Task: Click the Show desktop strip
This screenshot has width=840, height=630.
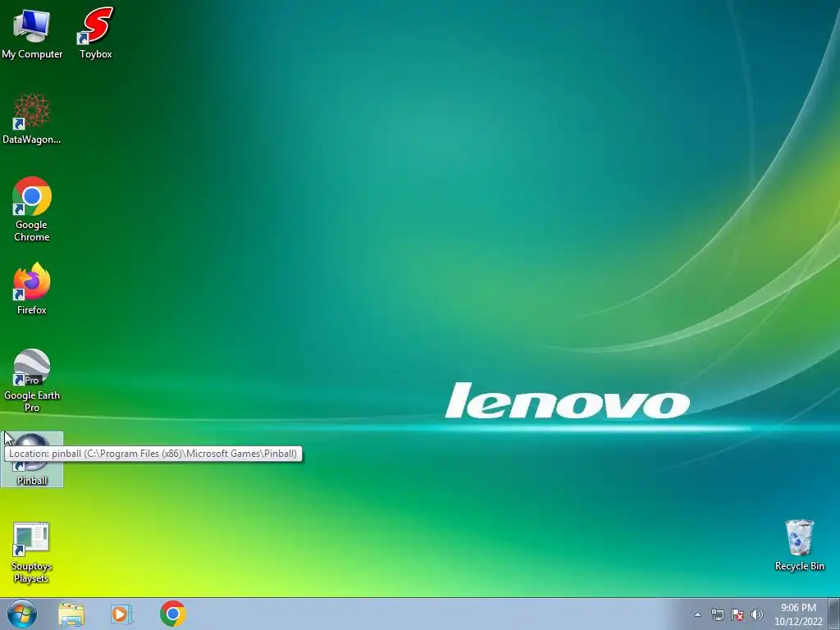Action: [834, 614]
